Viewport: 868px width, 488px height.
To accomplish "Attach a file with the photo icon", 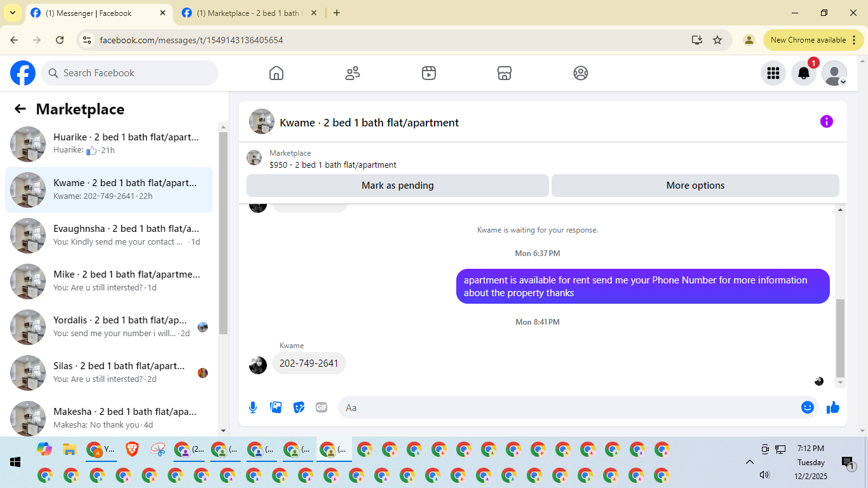I will 276,407.
